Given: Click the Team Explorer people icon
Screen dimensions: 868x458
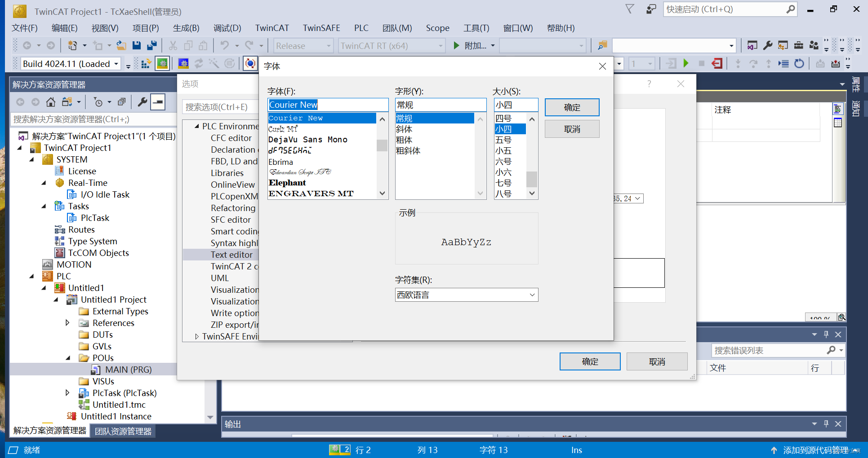Looking at the screenshot, I should [814, 45].
